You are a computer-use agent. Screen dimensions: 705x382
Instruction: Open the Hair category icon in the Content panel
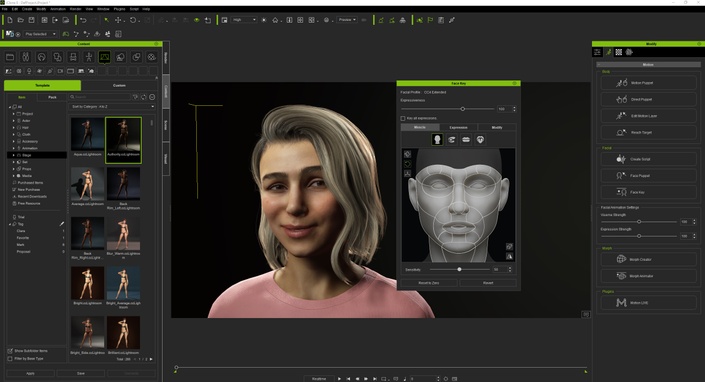point(41,57)
